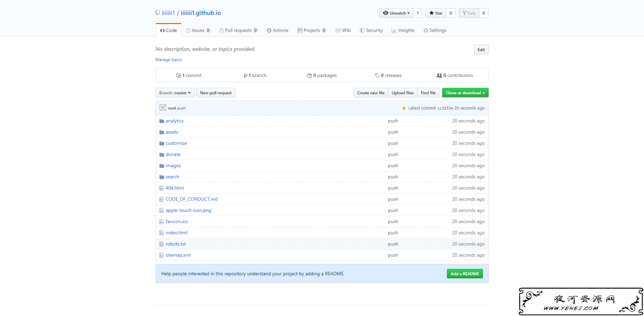This screenshot has height=316, width=644.
Task: Click the images folder icon
Action: pos(162,166)
